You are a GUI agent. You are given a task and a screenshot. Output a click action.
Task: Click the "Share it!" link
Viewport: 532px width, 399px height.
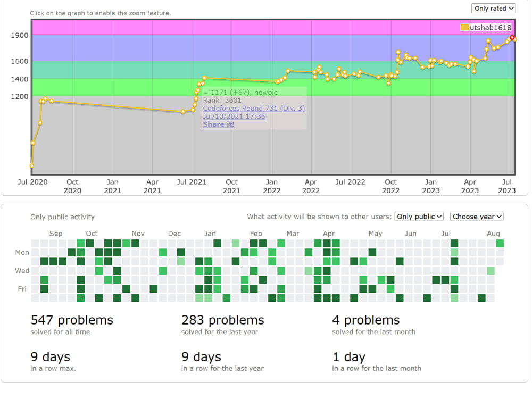(218, 124)
